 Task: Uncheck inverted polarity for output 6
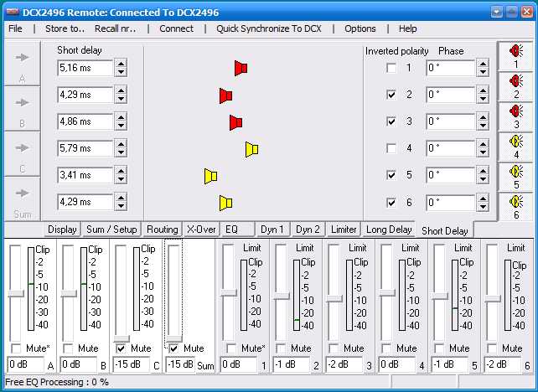pyautogui.click(x=391, y=203)
